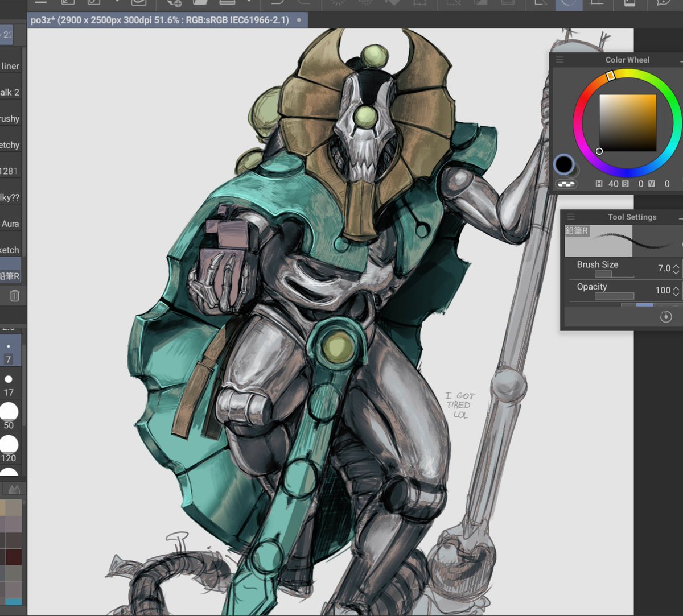Click the 鉛筆R brush stroke preview

click(623, 241)
